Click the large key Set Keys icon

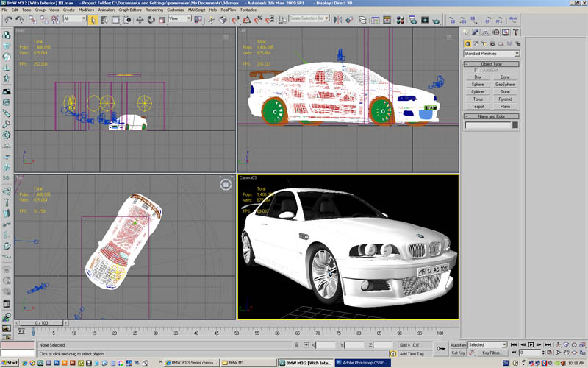441,349
